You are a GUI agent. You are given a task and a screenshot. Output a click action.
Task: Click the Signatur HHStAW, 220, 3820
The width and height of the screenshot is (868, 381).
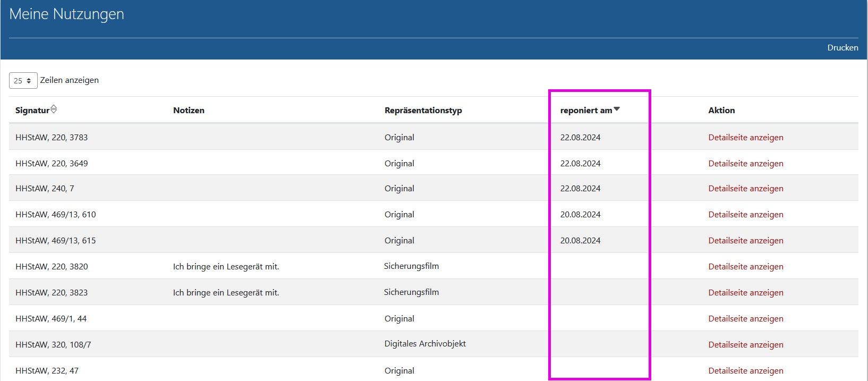pos(52,267)
